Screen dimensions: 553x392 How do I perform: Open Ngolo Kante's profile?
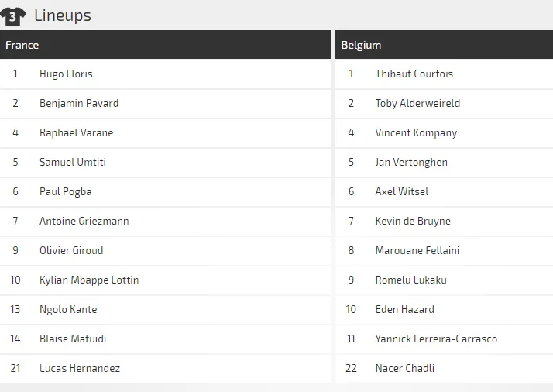(x=68, y=310)
